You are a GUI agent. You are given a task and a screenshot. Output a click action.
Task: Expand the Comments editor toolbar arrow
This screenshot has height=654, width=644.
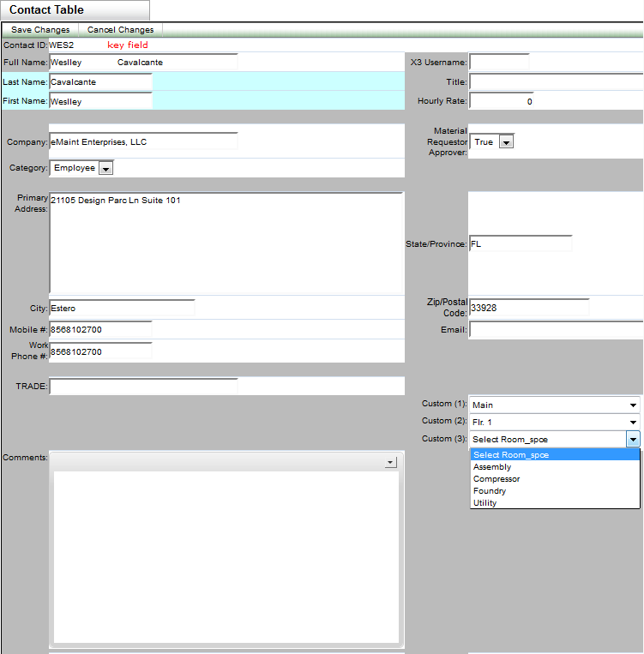point(390,462)
